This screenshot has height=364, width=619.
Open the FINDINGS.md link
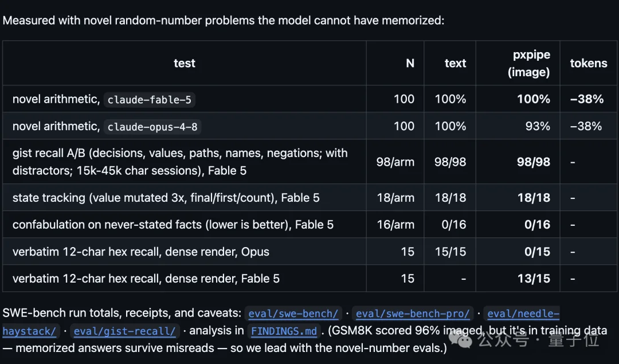(x=284, y=331)
